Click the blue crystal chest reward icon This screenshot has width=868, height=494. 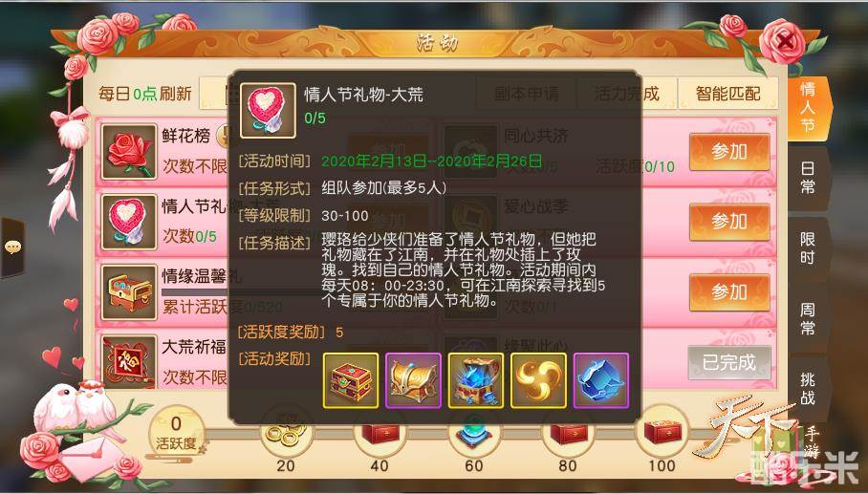[x=476, y=380]
